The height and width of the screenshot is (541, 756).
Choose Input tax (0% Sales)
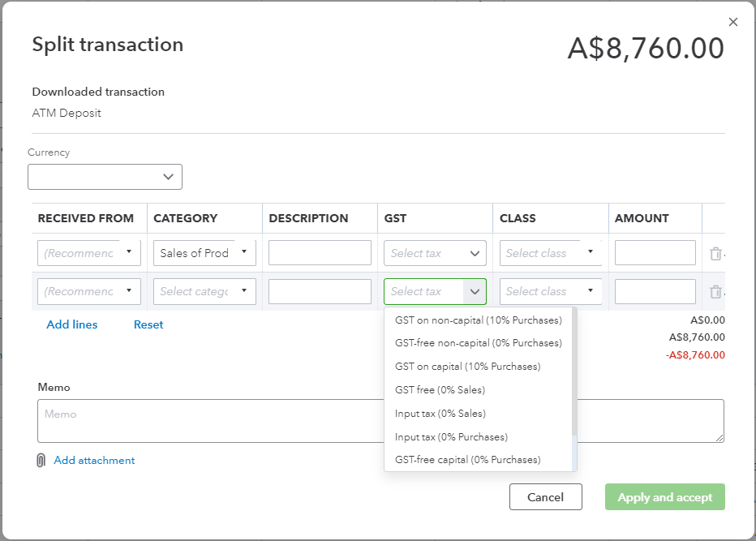(x=440, y=414)
